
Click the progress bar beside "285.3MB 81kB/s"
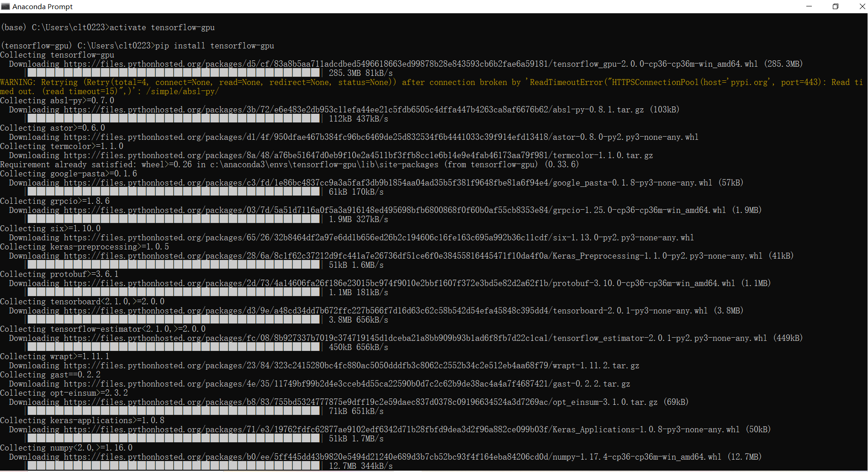point(174,73)
